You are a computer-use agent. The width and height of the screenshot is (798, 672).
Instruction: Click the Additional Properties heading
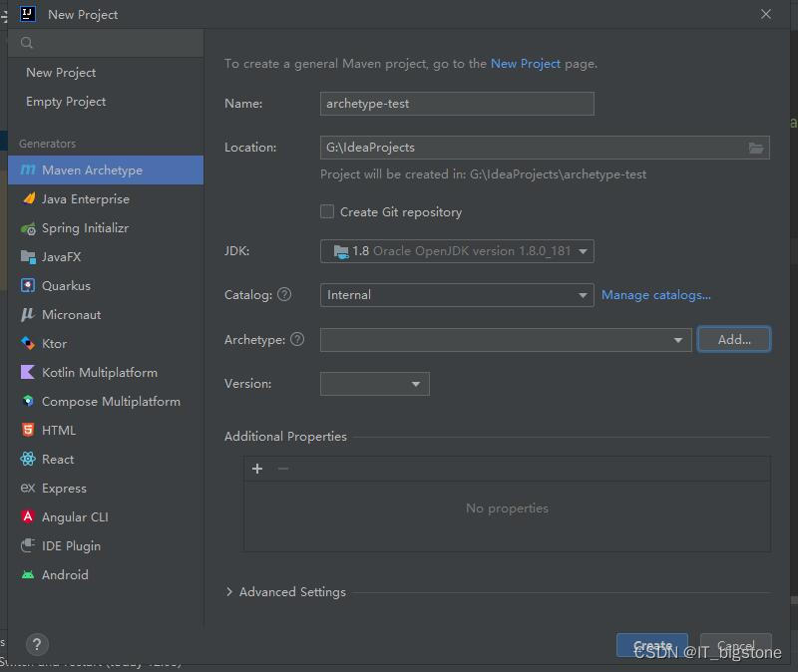pyautogui.click(x=285, y=437)
